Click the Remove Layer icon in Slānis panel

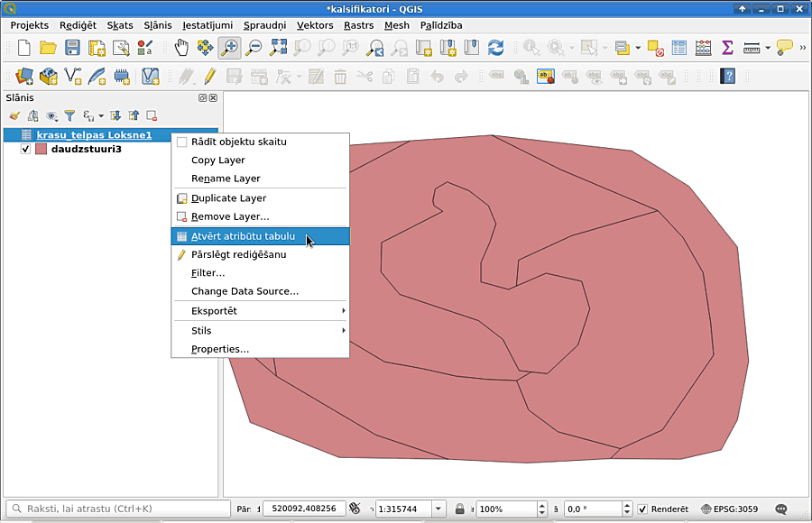pos(152,116)
